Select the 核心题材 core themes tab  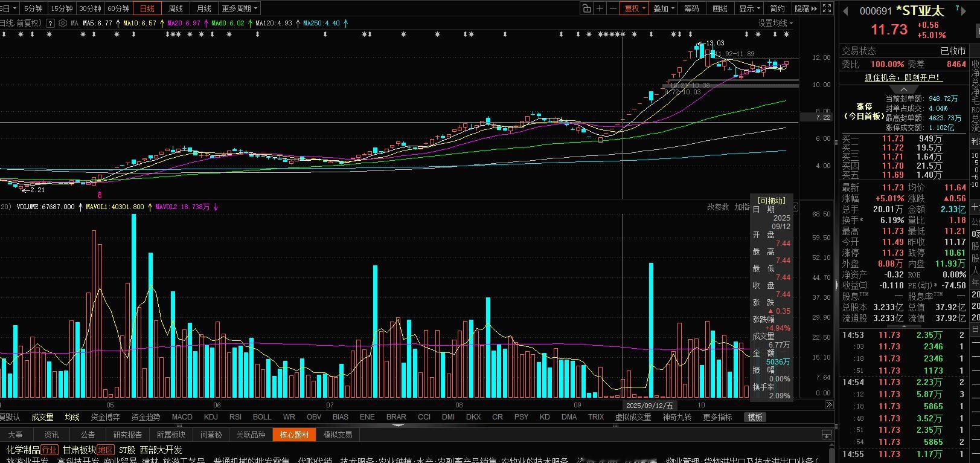294,435
